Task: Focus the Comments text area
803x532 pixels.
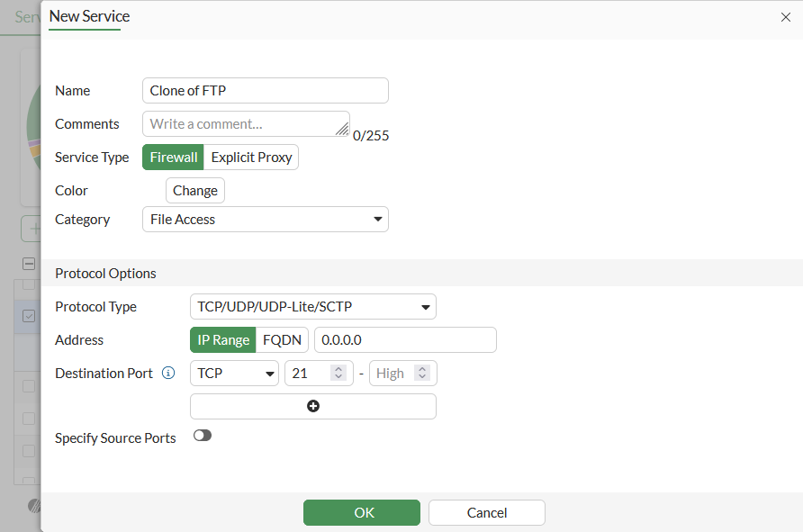Action: (245, 123)
